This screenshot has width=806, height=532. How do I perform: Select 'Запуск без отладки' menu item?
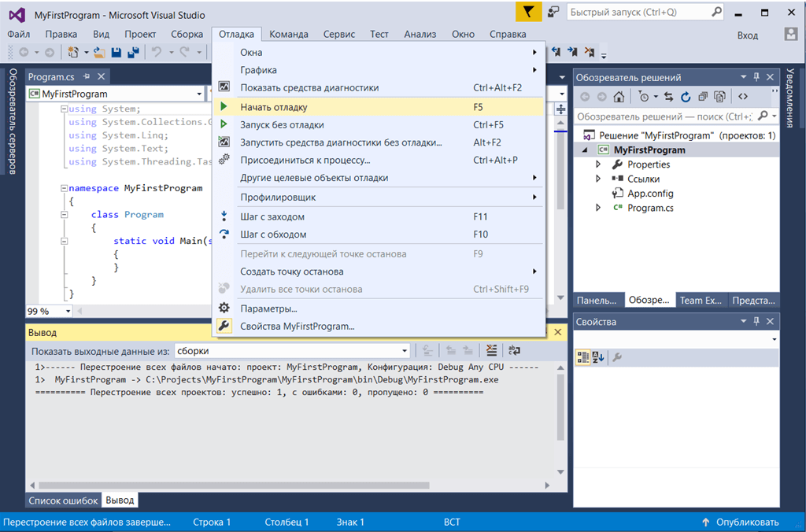[379, 124]
